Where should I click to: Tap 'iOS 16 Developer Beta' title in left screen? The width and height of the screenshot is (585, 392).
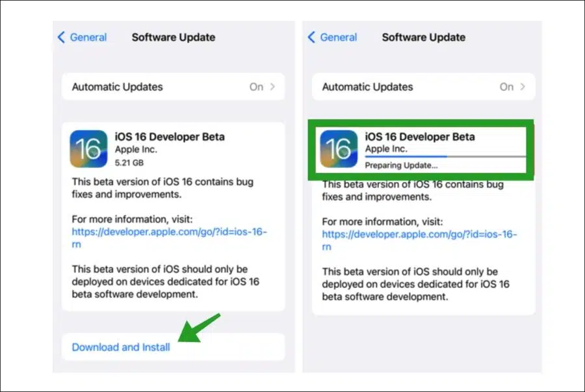pos(170,137)
